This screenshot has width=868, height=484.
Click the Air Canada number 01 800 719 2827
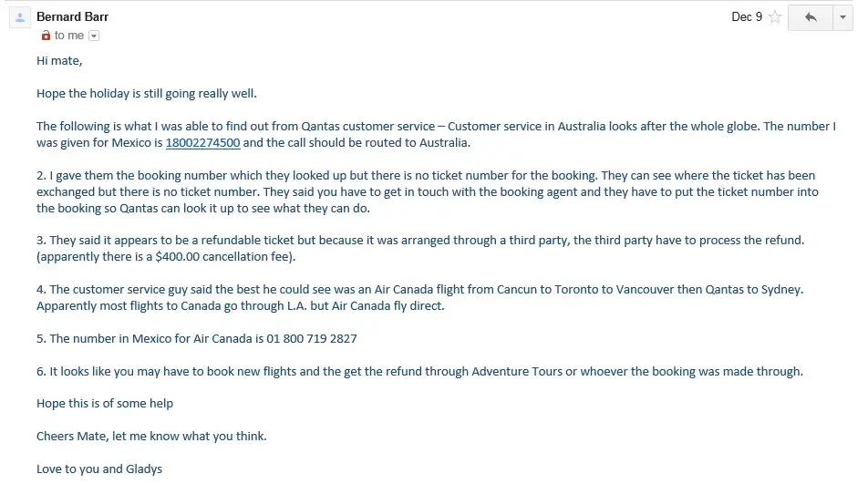pos(312,338)
